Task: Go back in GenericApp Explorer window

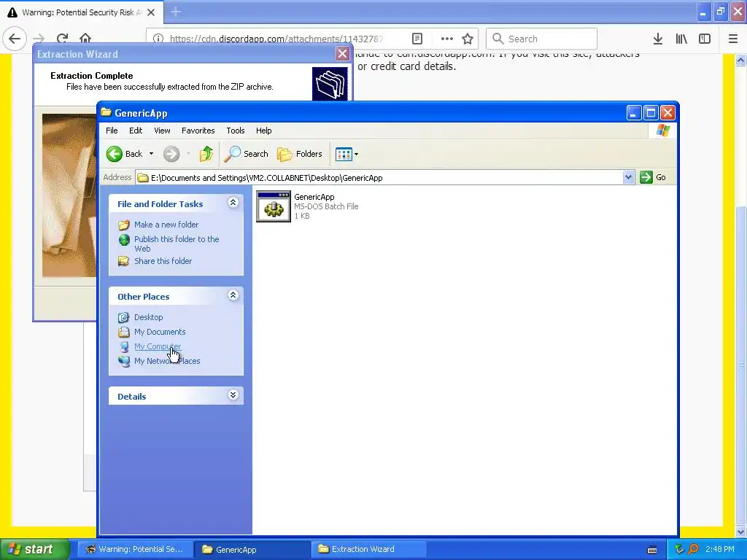Action: (124, 154)
